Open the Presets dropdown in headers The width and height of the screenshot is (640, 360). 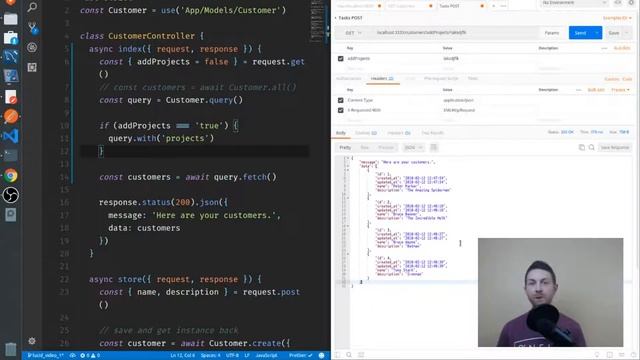pyautogui.click(x=620, y=90)
